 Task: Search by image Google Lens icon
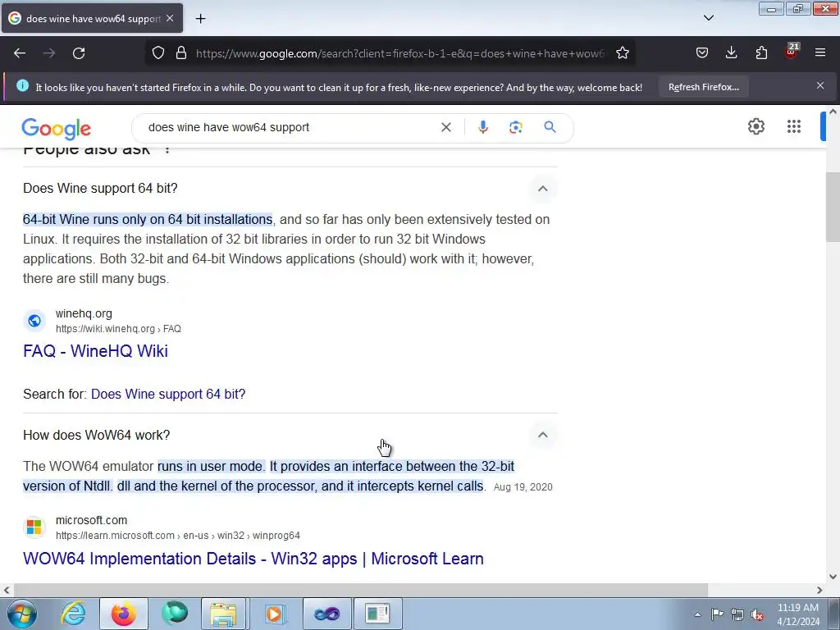coord(515,127)
